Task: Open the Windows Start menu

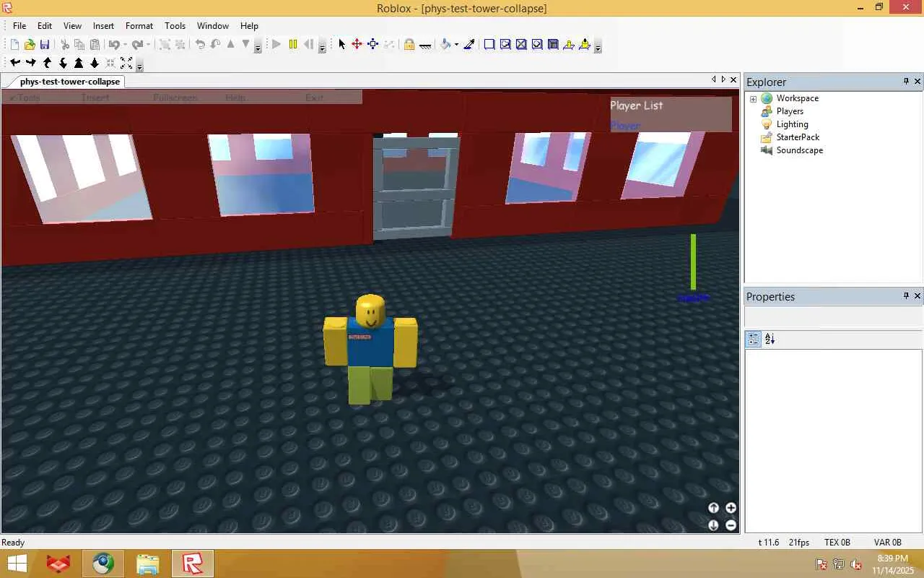Action: (x=17, y=564)
